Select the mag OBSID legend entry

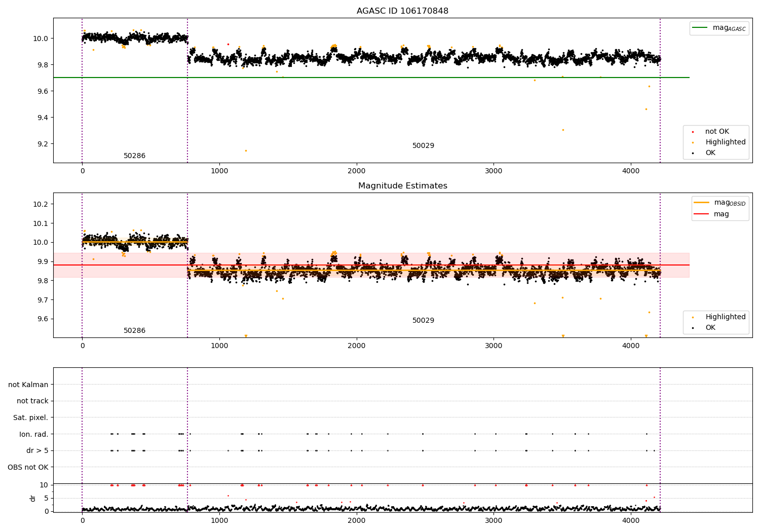pyautogui.click(x=720, y=203)
